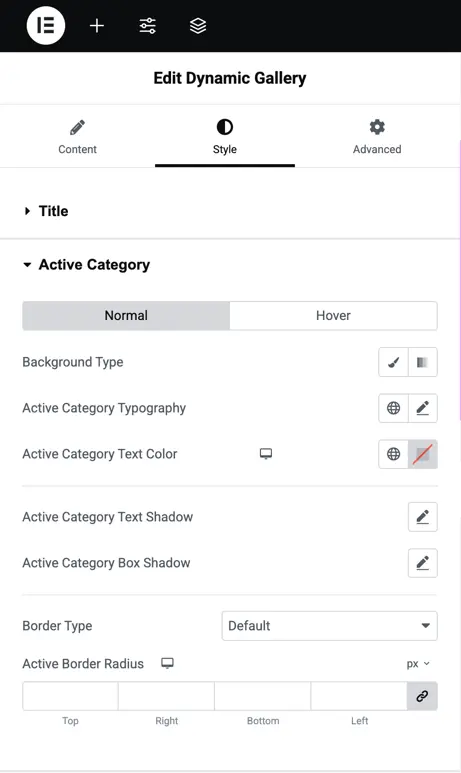The width and height of the screenshot is (461, 773).
Task: Select gradient background type
Action: coord(423,362)
